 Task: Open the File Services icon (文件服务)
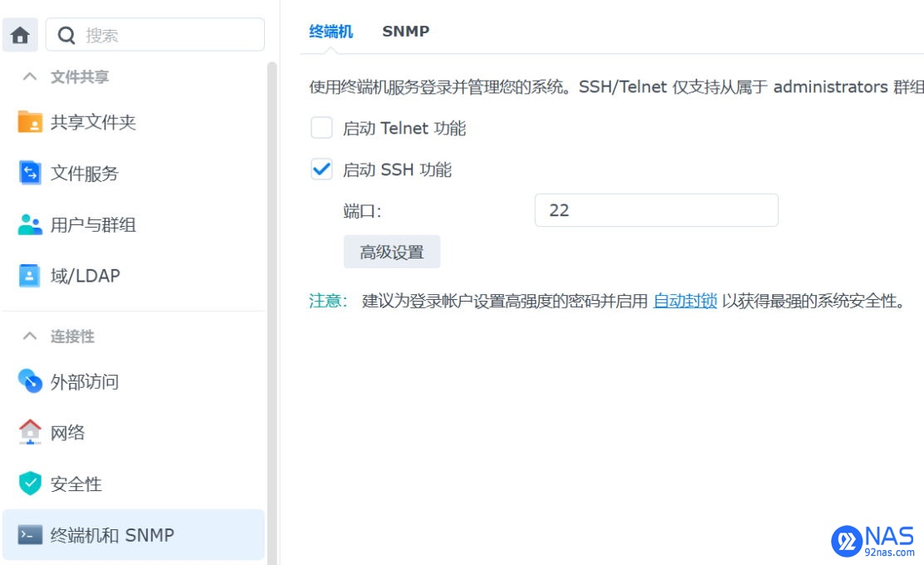click(x=29, y=173)
